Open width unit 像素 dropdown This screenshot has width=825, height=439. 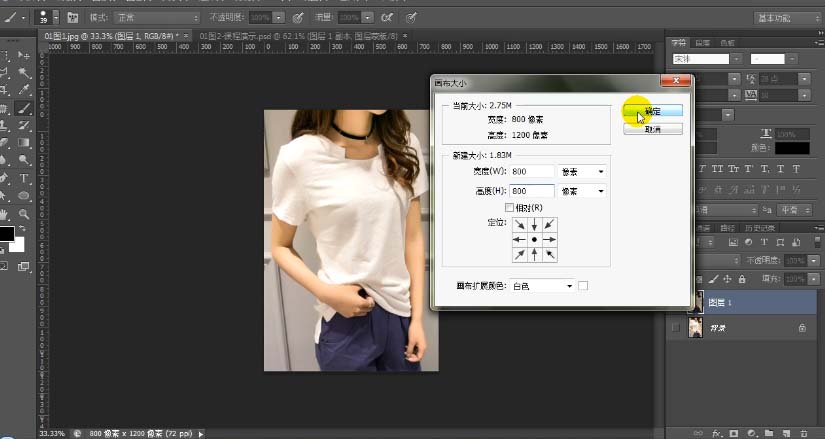click(581, 172)
